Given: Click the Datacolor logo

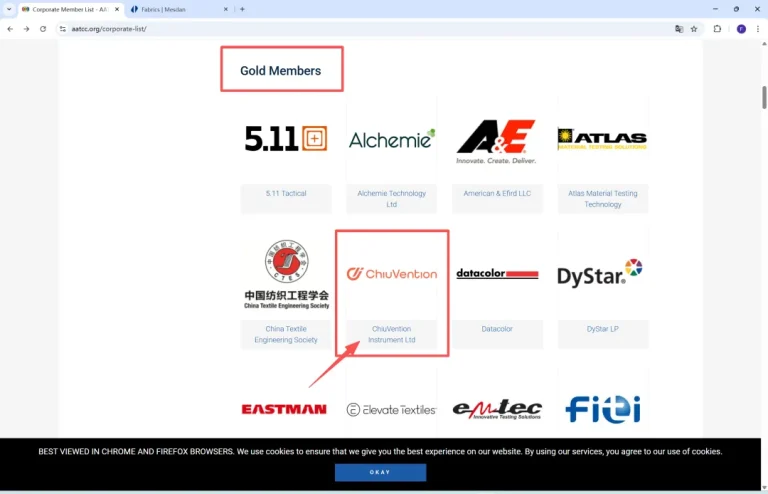Looking at the screenshot, I should tap(497, 273).
